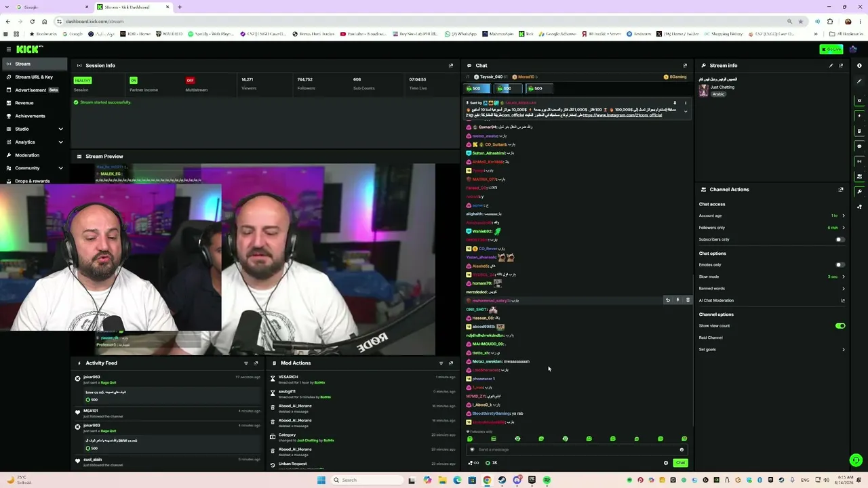The image size is (868, 488).
Task: Open the Windows Start menu
Action: pyautogui.click(x=321, y=480)
